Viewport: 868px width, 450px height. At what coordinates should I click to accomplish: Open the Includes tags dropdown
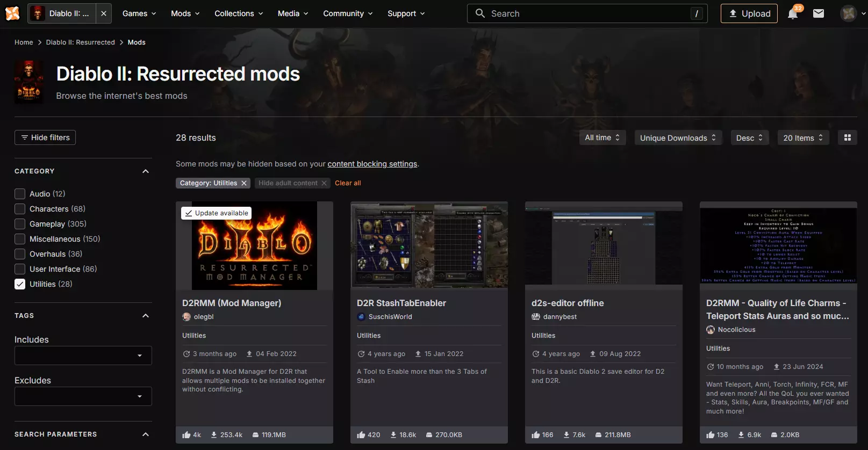(x=83, y=355)
